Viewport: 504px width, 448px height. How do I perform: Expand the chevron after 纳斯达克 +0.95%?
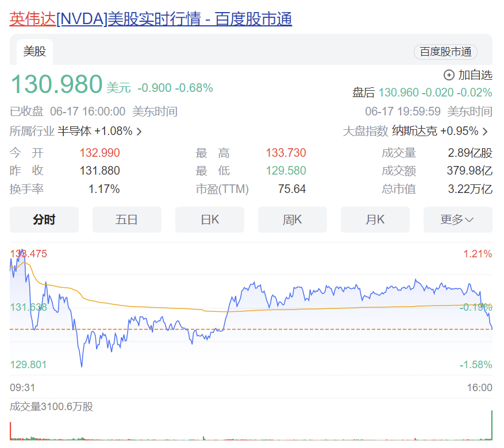(x=485, y=132)
